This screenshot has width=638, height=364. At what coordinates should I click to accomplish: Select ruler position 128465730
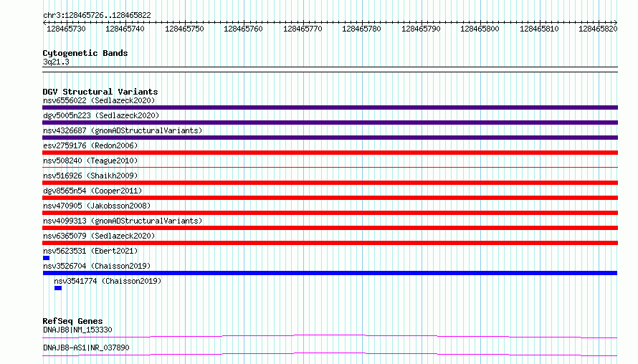66,29
